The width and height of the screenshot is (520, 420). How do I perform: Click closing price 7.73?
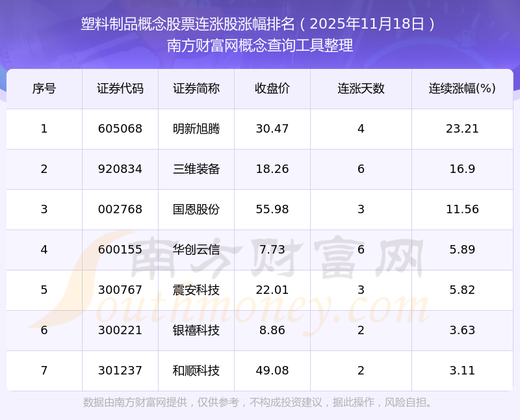[272, 250]
